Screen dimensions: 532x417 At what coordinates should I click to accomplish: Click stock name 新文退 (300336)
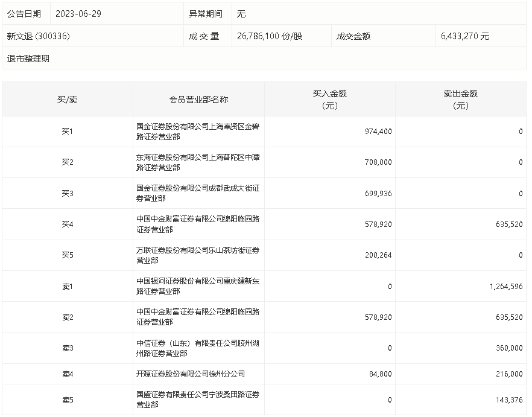(x=39, y=36)
